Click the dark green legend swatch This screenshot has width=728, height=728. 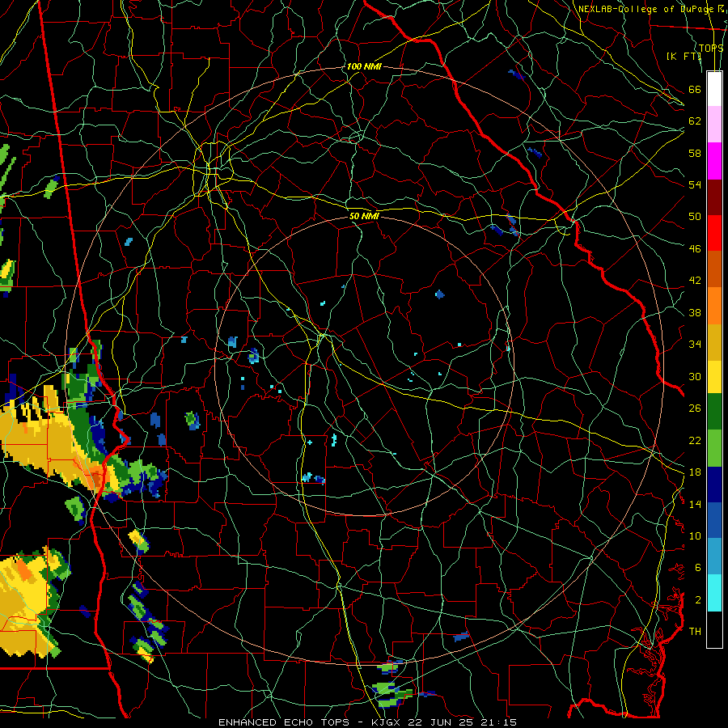tap(714, 412)
